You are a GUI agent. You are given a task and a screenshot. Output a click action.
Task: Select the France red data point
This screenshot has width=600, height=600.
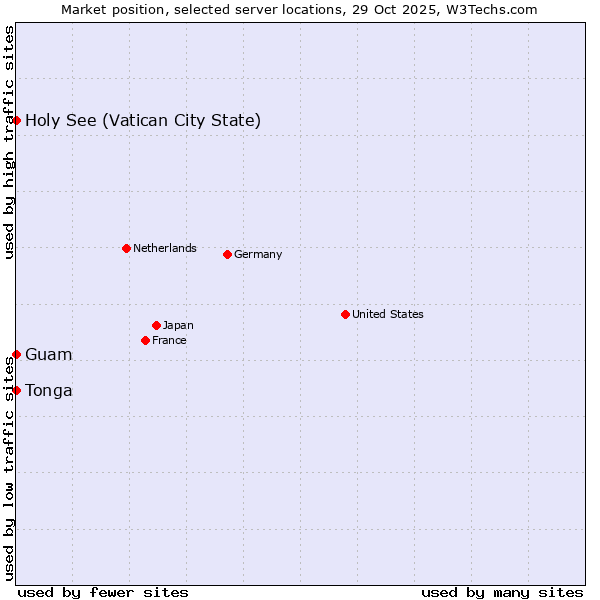146,340
